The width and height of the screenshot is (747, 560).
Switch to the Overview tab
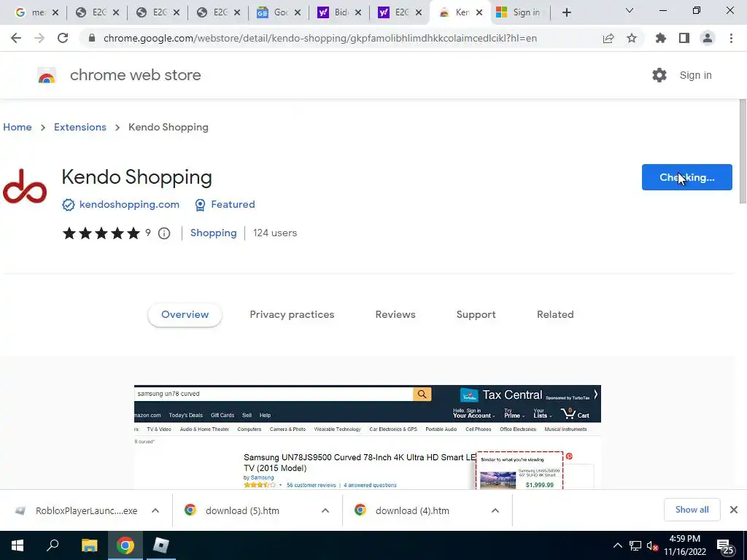tap(185, 315)
